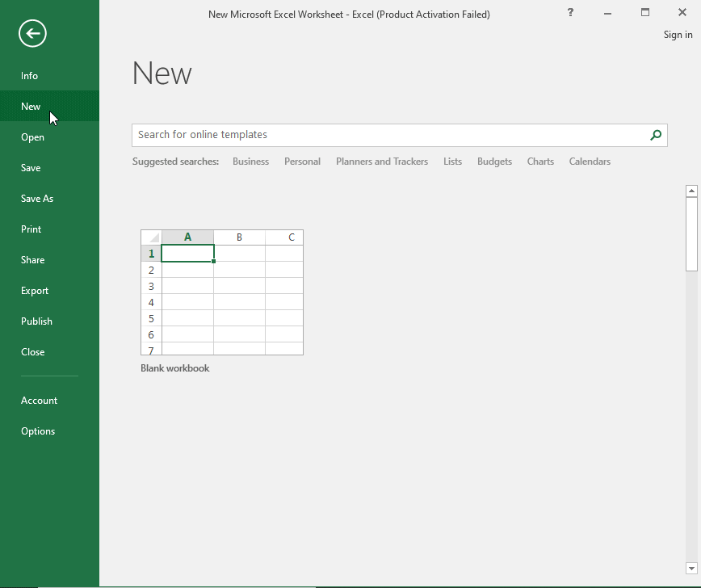Open the Help question mark icon
The height and width of the screenshot is (588, 701).
coord(570,13)
